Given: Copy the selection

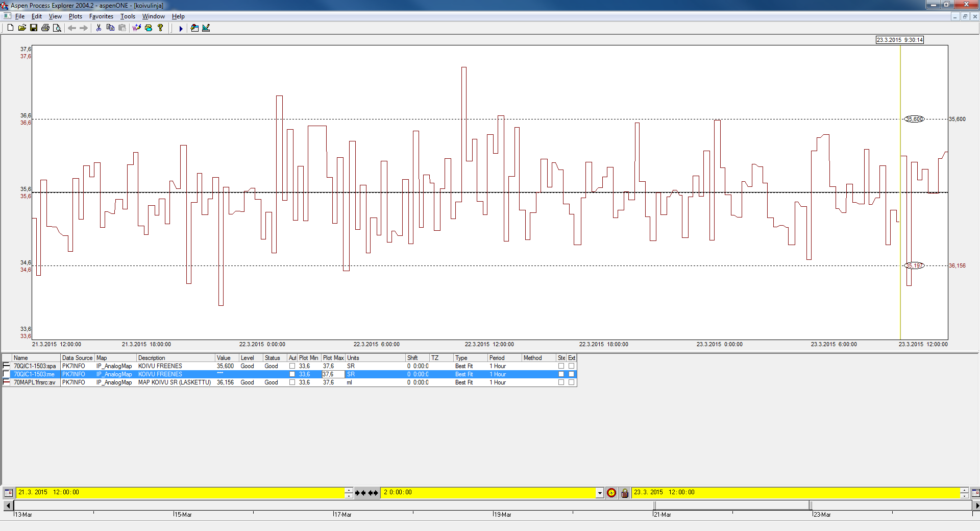Looking at the screenshot, I should (x=110, y=28).
